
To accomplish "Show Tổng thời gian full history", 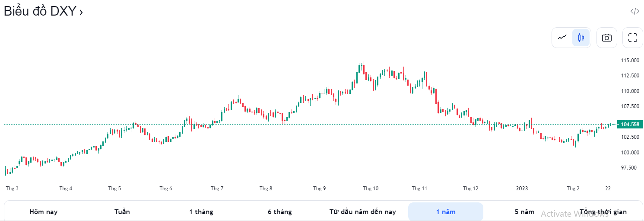I will [x=603, y=212].
